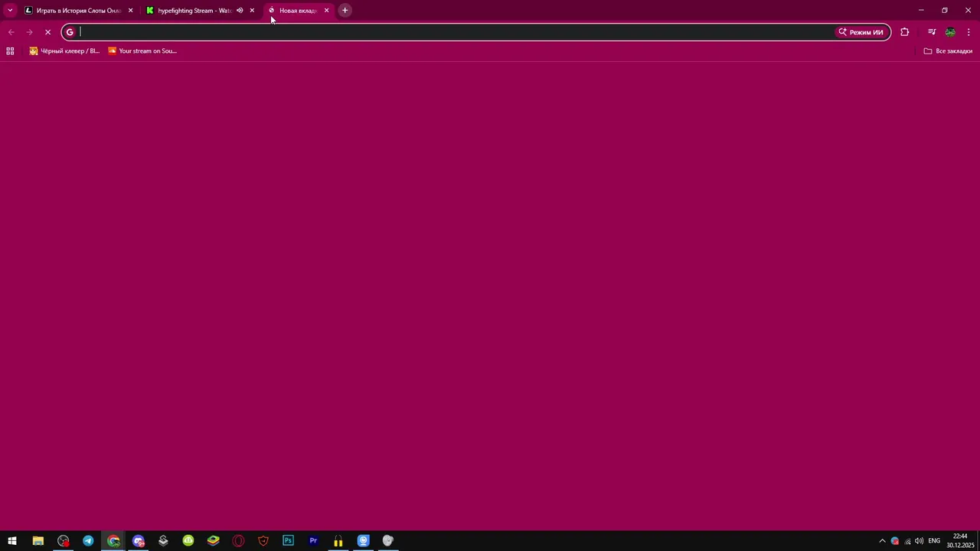The image size is (980, 551).
Task: Go forward with the forward arrow
Action: (x=29, y=32)
